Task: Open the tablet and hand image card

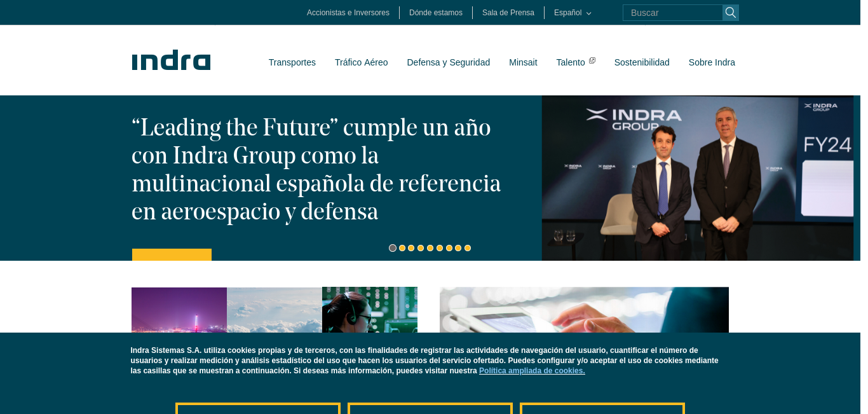Action: pos(584,310)
